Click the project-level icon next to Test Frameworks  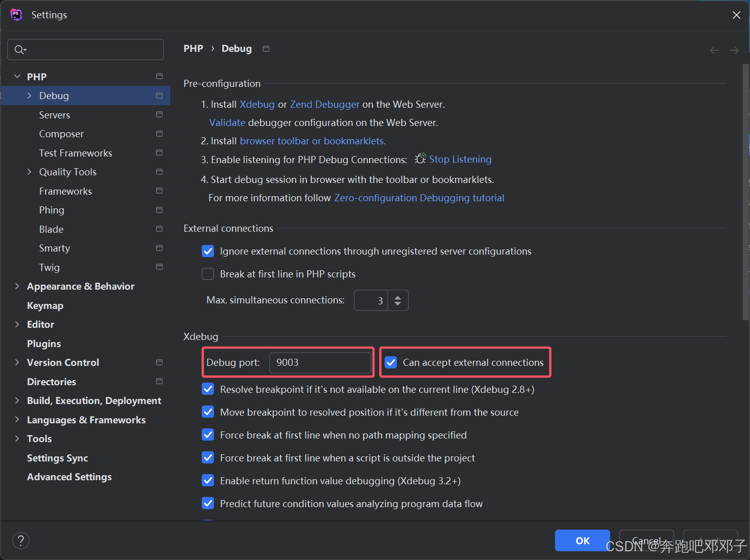(159, 152)
